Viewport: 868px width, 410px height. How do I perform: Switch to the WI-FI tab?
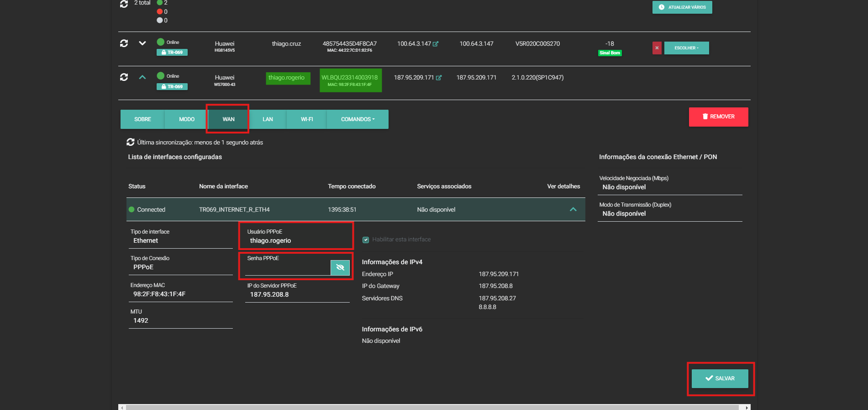307,119
